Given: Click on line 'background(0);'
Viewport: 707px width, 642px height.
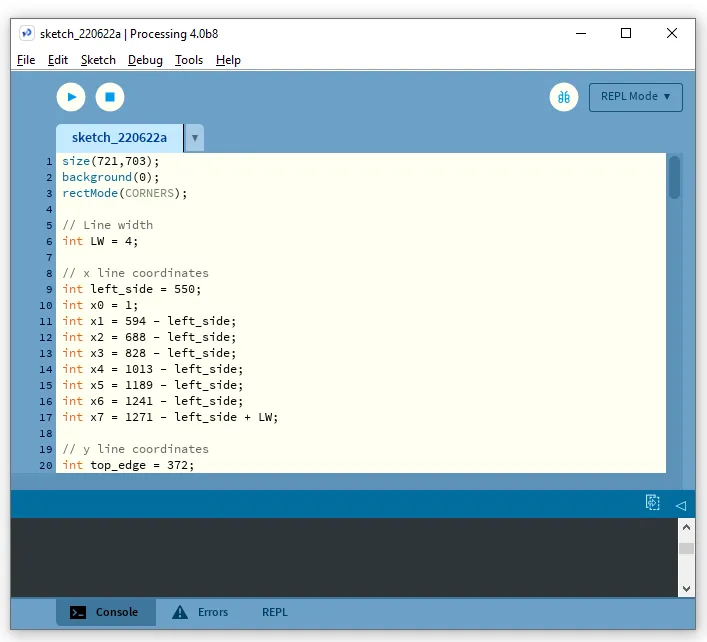Looking at the screenshot, I should (x=110, y=177).
